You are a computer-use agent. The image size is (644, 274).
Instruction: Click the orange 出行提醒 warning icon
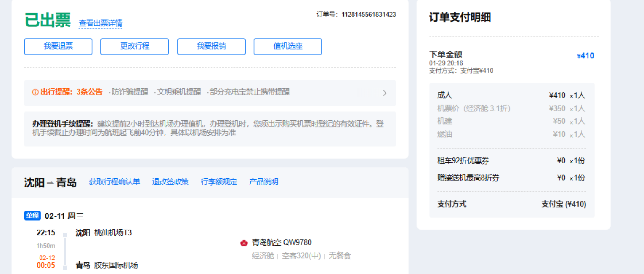35,92
